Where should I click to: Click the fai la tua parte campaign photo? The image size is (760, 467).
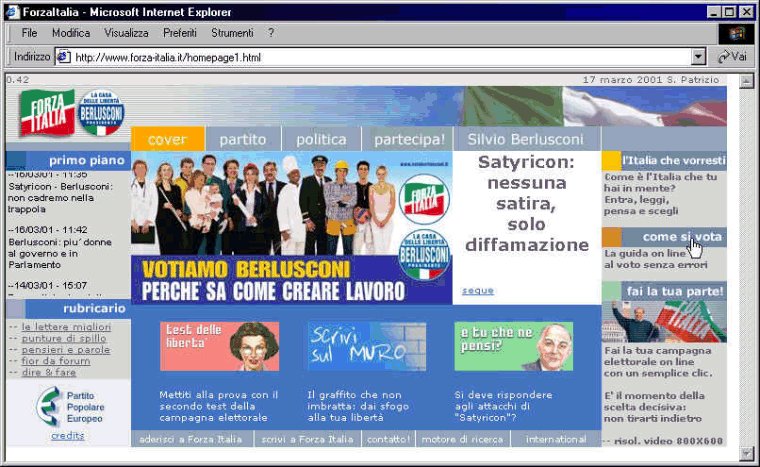coord(665,322)
